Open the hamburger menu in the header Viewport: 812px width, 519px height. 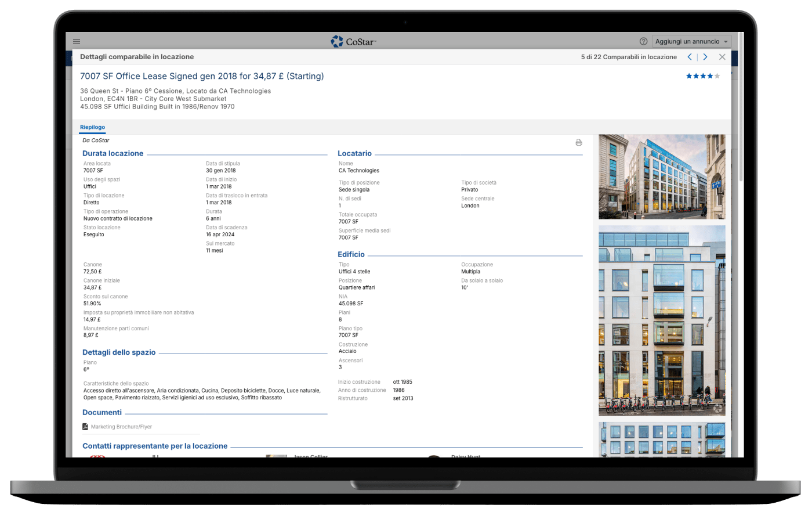pos(77,42)
